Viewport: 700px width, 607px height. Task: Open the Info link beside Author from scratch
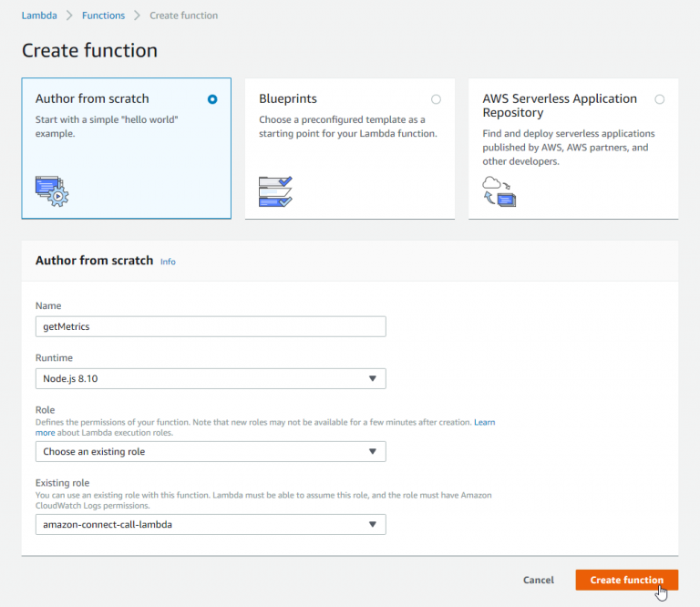(168, 262)
